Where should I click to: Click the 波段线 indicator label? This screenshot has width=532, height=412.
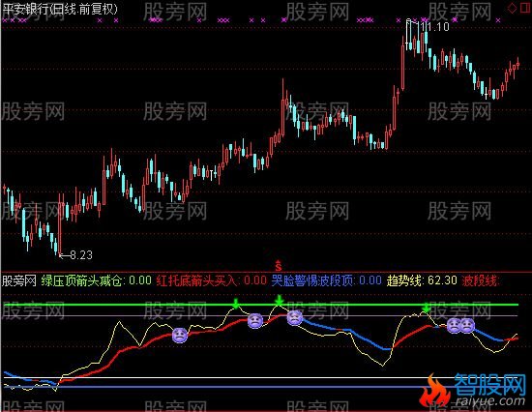[481, 280]
